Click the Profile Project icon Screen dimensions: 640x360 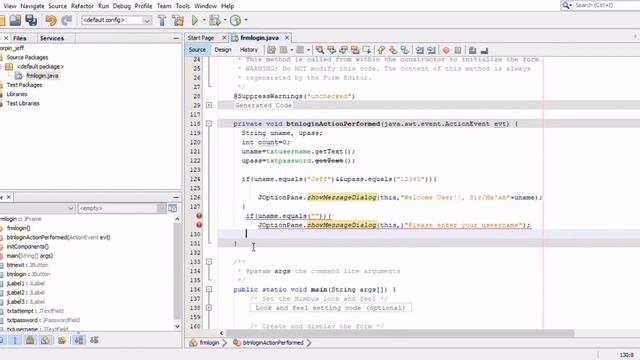pyautogui.click(x=236, y=20)
